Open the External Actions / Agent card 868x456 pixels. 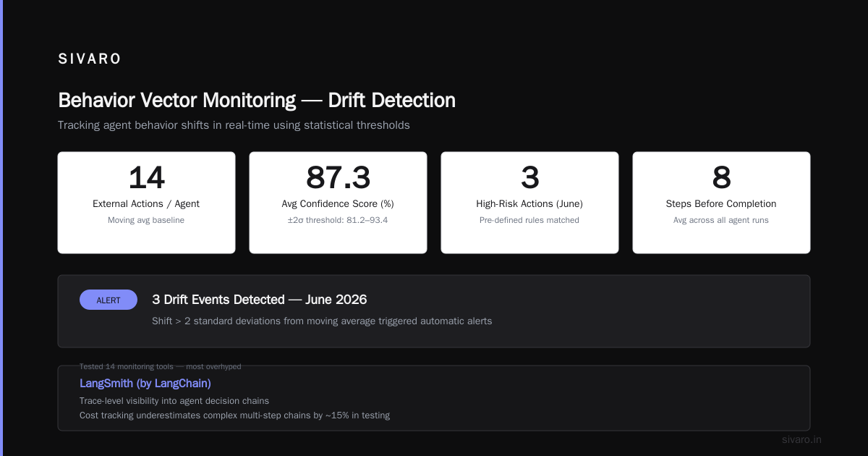[146, 203]
